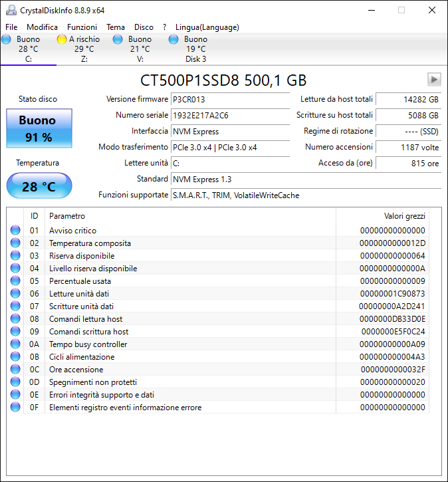This screenshot has height=482, width=448.
Task: Open the Funzioni menu
Action: [x=82, y=27]
